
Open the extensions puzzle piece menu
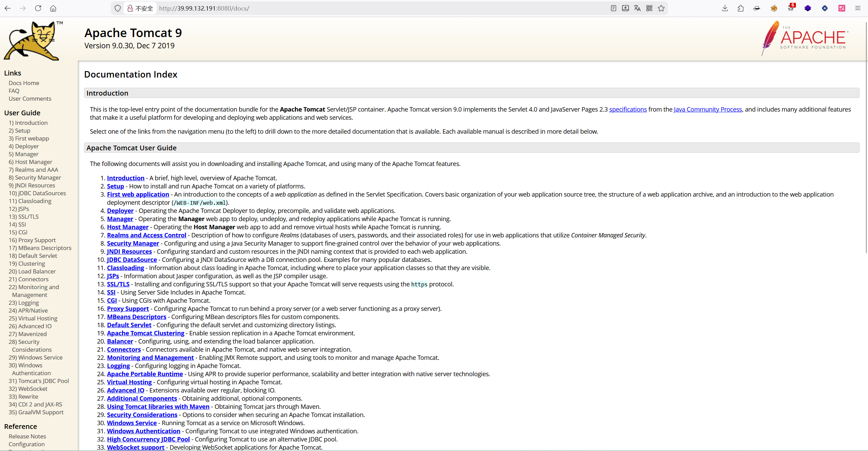(x=740, y=8)
